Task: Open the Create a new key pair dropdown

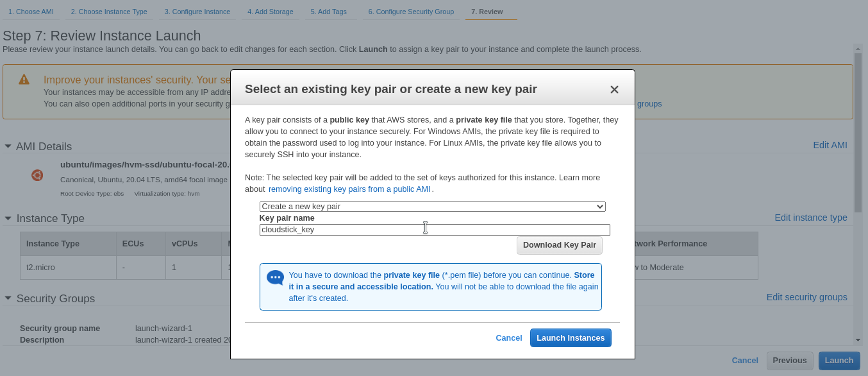Action: 432,207
